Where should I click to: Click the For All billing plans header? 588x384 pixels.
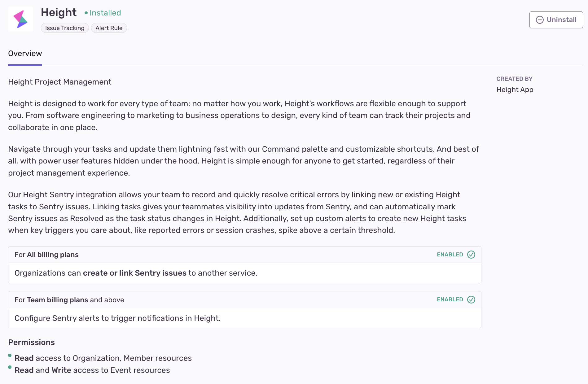pos(46,255)
